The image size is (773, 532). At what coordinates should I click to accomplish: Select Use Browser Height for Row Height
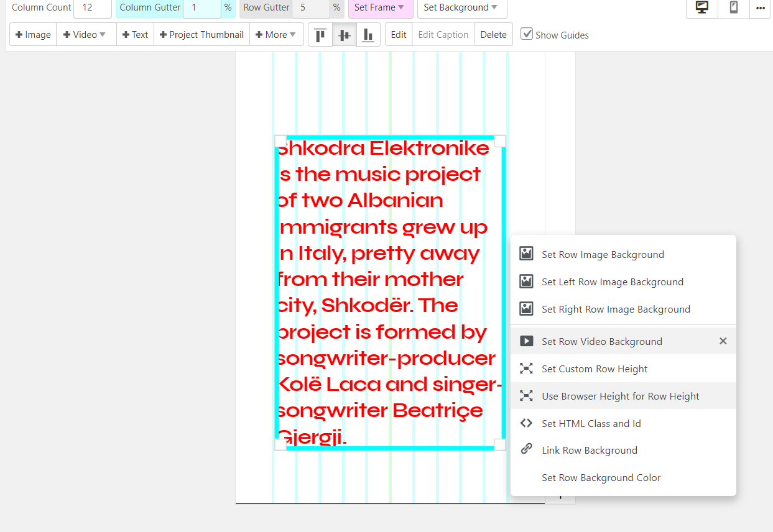(620, 396)
